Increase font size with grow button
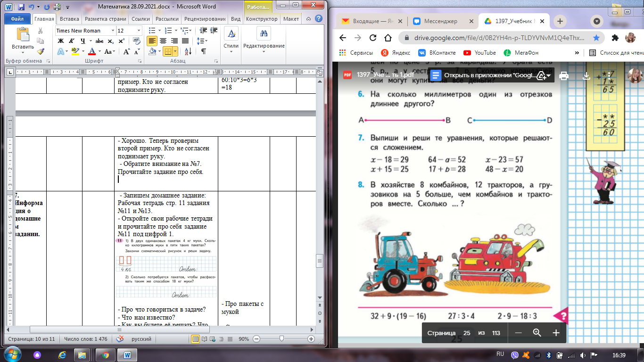 click(126, 51)
